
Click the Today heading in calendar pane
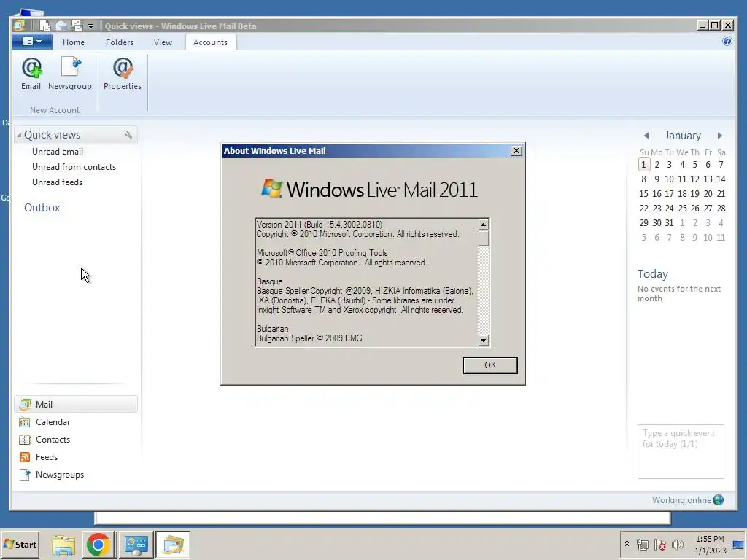(x=653, y=274)
